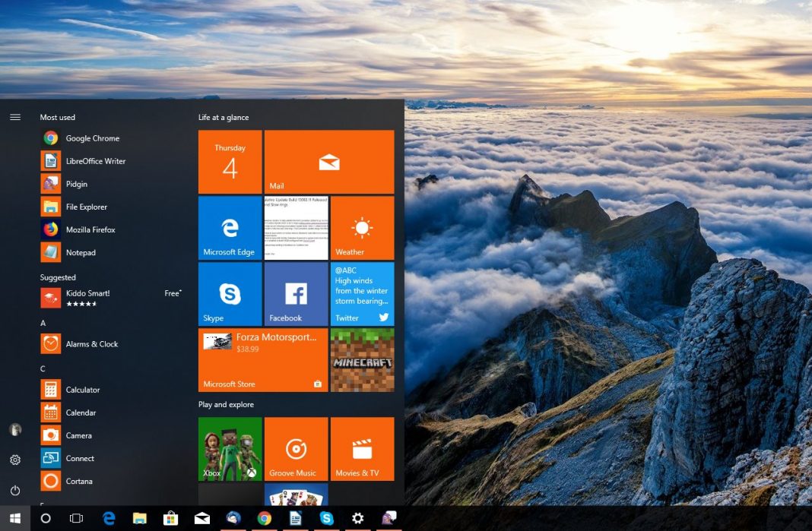Open Thunderbird icon on the taskbar
The width and height of the screenshot is (812, 531).
233,518
